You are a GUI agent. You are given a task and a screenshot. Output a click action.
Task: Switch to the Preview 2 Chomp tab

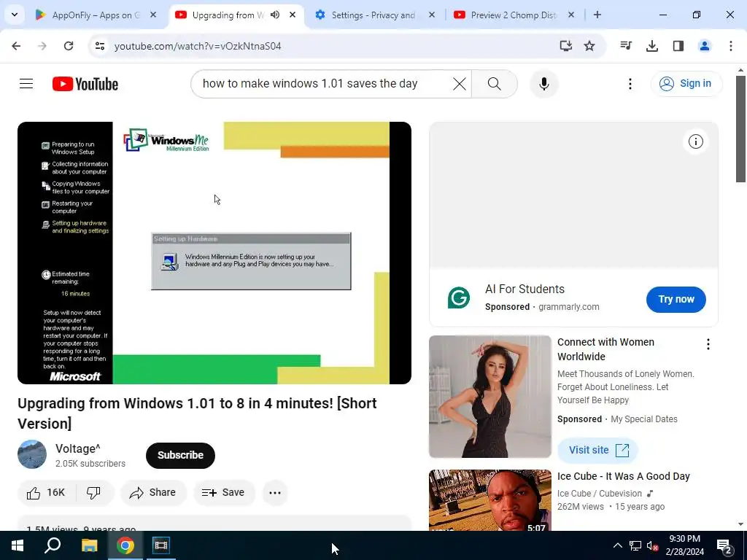pos(514,15)
